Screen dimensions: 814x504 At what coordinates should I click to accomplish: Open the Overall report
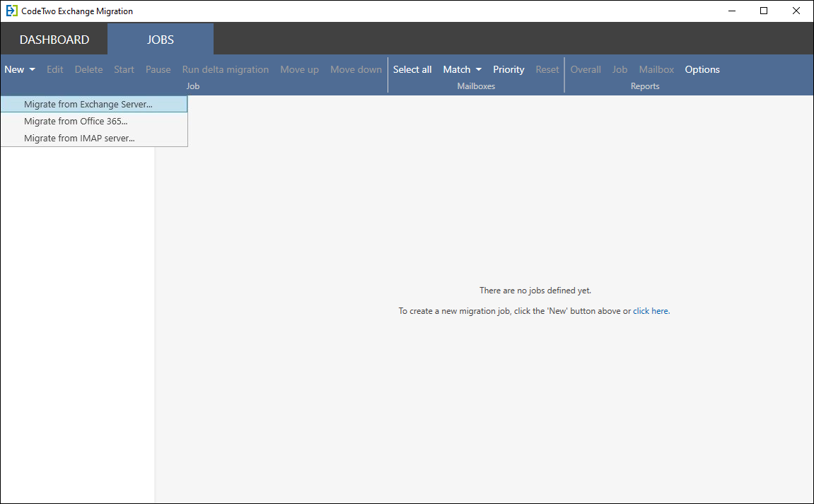586,69
